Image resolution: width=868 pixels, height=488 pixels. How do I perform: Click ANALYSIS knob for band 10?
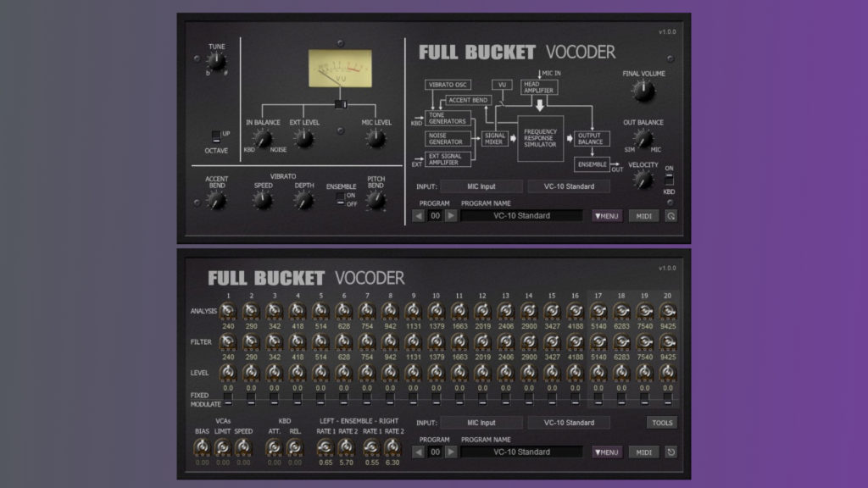click(437, 312)
